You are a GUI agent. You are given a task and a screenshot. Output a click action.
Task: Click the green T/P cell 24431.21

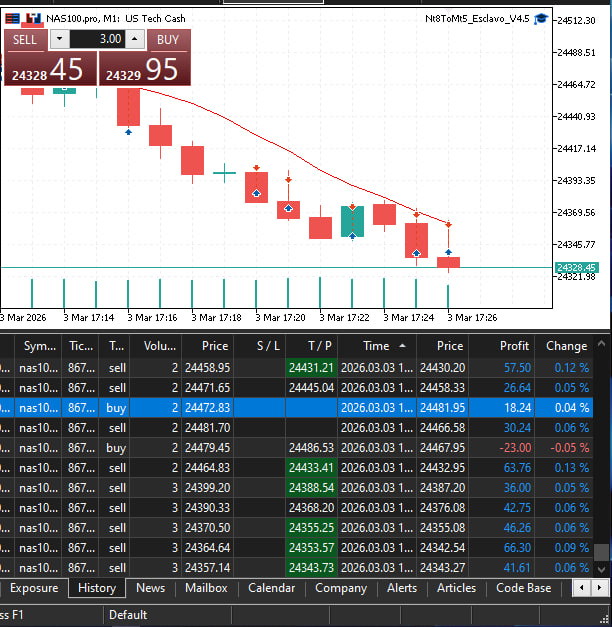tap(311, 368)
